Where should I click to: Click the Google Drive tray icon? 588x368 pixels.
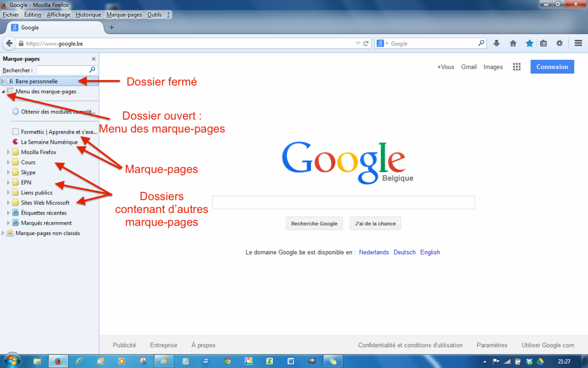pyautogui.click(x=540, y=362)
